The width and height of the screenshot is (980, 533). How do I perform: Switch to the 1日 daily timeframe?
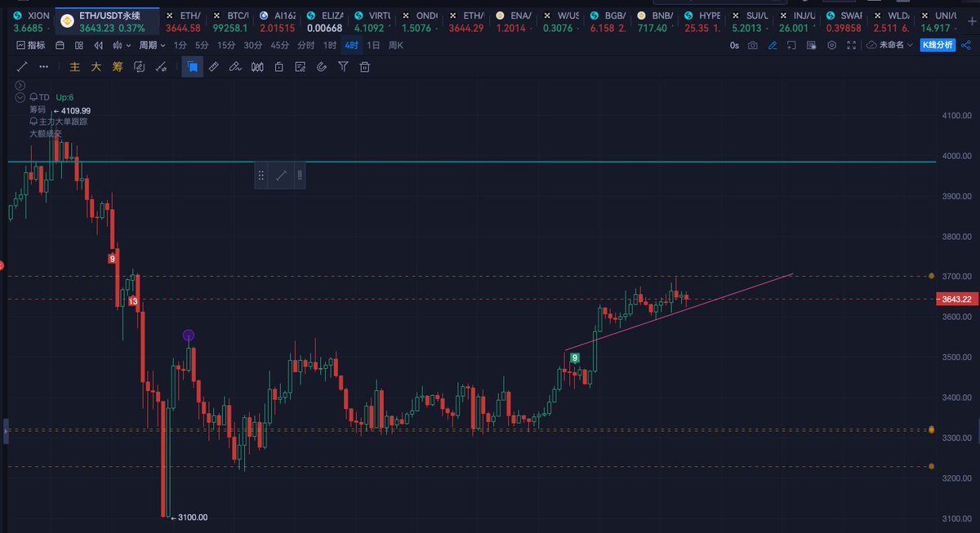click(374, 46)
